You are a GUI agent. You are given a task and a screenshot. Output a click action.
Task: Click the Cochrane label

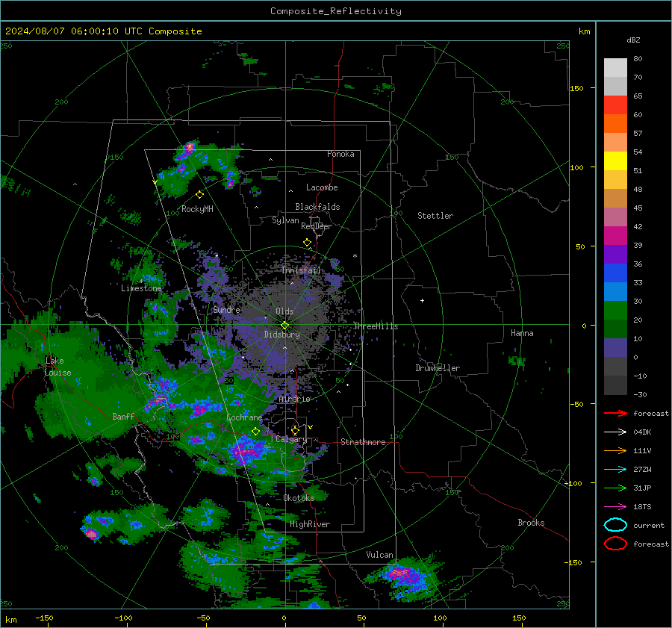[x=244, y=417]
